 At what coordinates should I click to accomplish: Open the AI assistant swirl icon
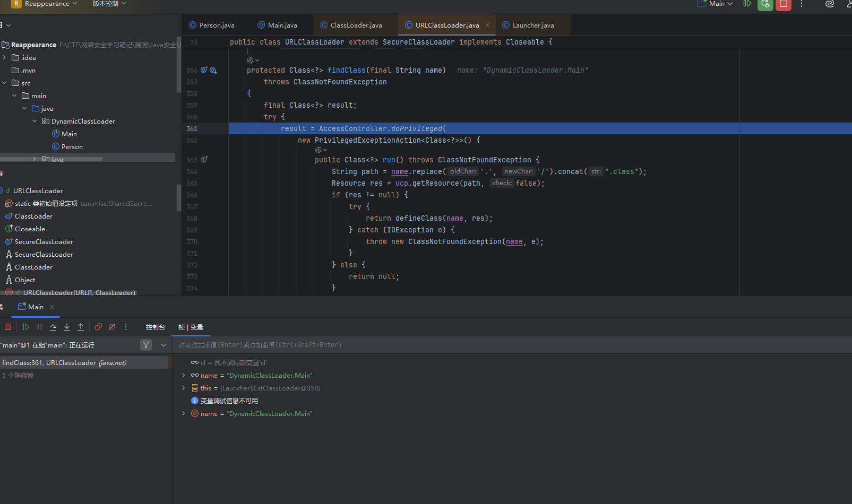point(829,4)
